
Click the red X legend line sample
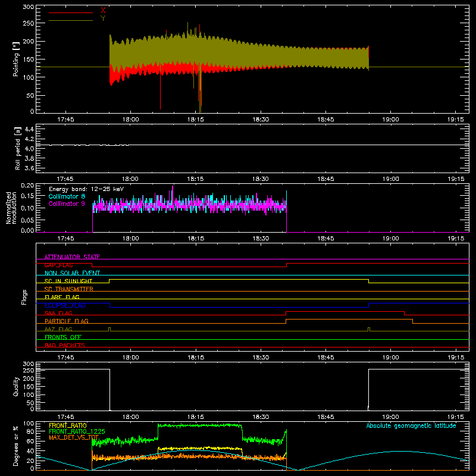click(71, 12)
